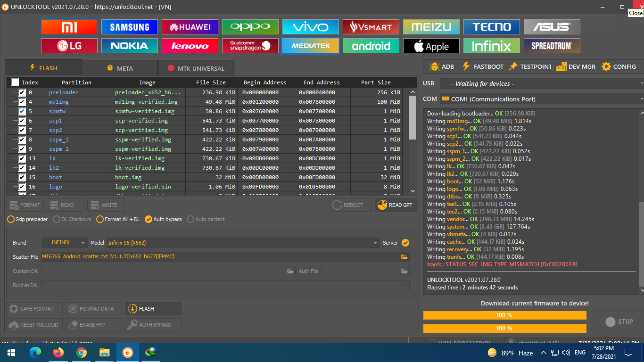The image size is (644, 362).
Task: Switch to the META tab
Action: (120, 68)
